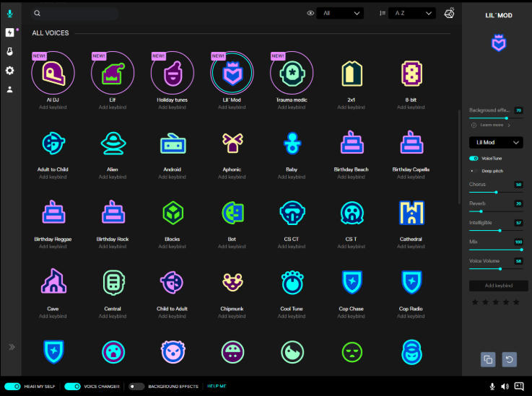This screenshot has width=532, height=396.
Task: Select the Blocks voice icon
Action: pyautogui.click(x=173, y=213)
